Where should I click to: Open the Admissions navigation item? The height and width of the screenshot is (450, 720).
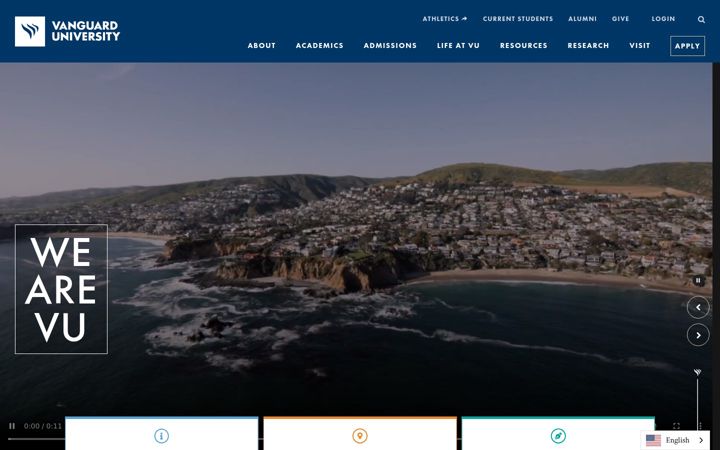tap(390, 45)
